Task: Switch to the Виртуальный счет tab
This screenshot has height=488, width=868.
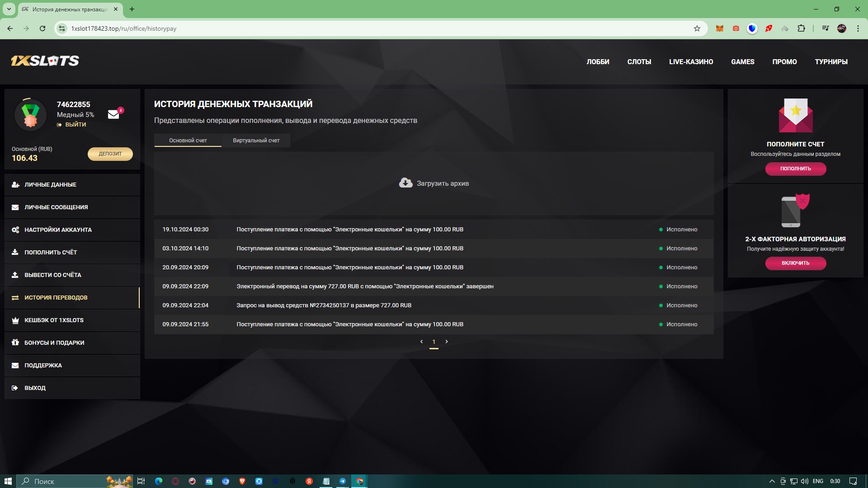Action: (256, 141)
